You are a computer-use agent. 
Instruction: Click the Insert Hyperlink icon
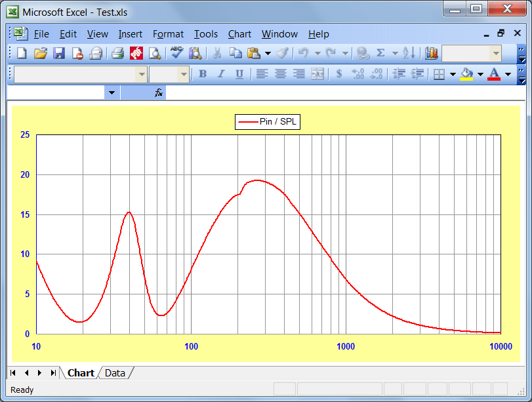(x=363, y=53)
